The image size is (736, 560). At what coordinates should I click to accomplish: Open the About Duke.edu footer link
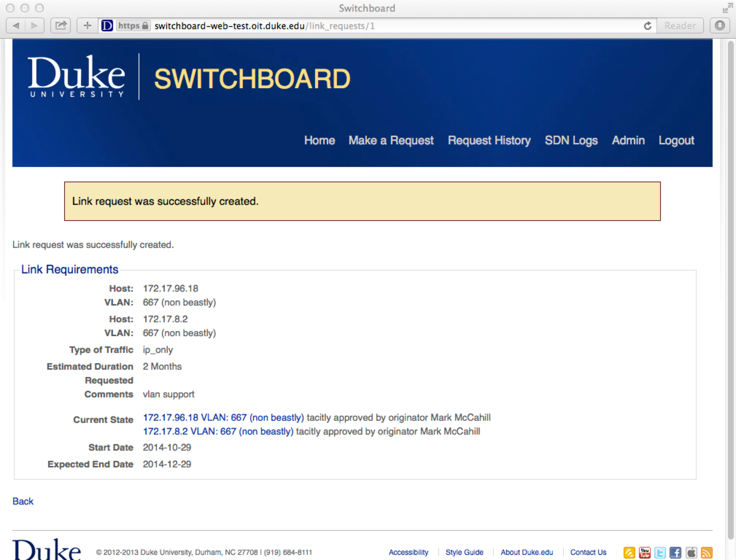[527, 552]
